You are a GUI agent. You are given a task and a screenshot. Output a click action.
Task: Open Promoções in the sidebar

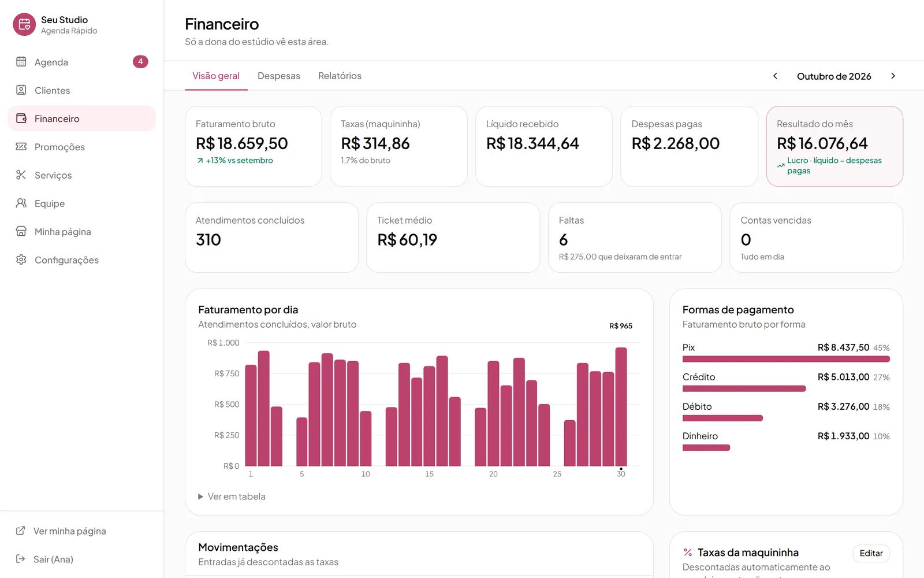click(x=81, y=147)
